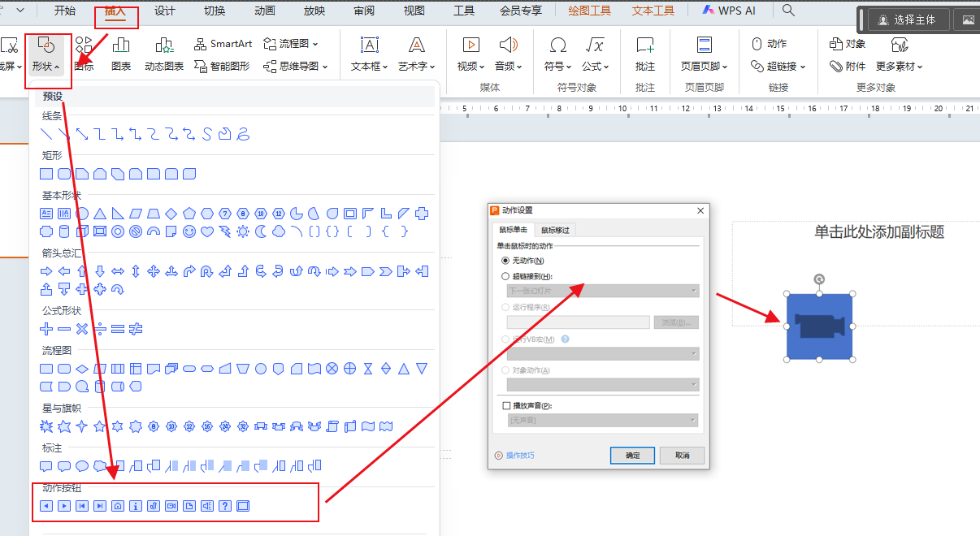980x536 pixels.
Task: Switch to the 开始 ribbon tab
Action: (x=65, y=11)
